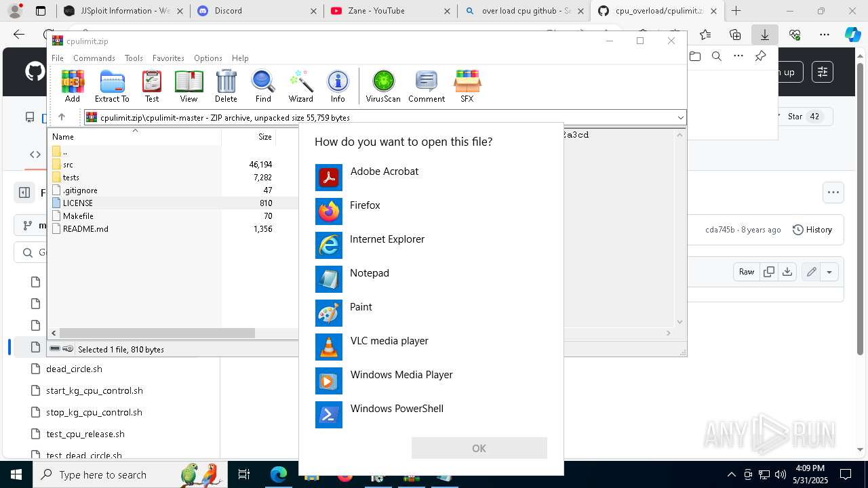
Task: Choose VLC media player
Action: [431, 347]
